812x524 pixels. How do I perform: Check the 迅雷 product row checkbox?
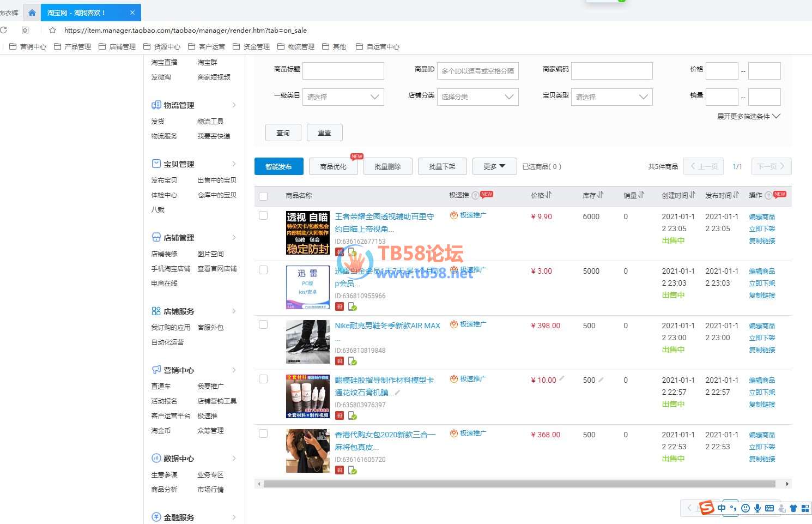pyautogui.click(x=263, y=270)
